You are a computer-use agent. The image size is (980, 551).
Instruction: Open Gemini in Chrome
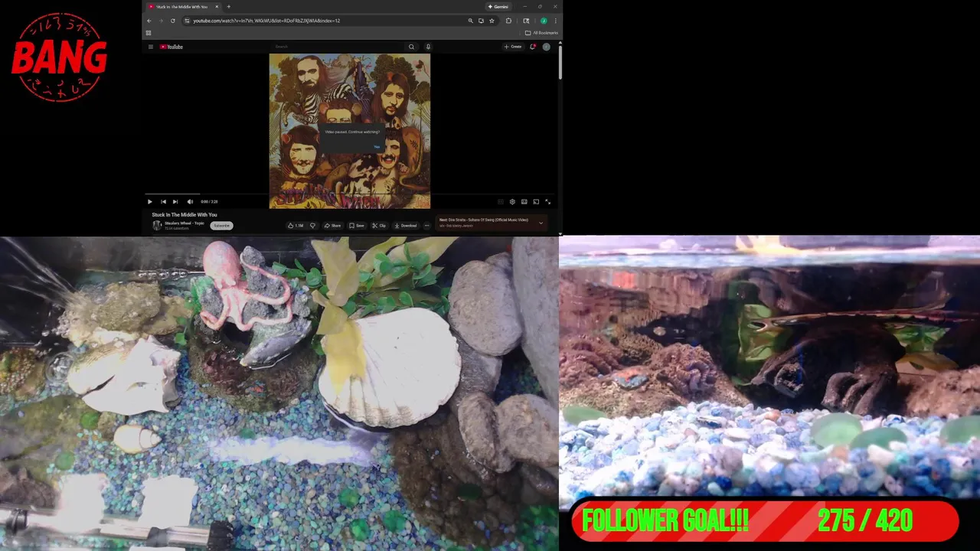[x=498, y=6]
